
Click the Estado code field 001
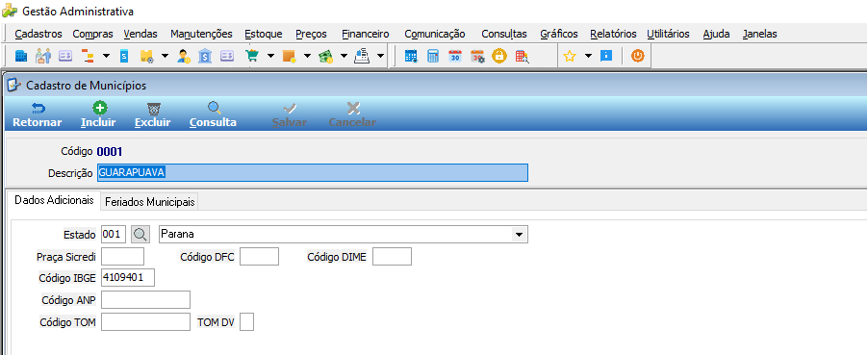[x=115, y=235]
